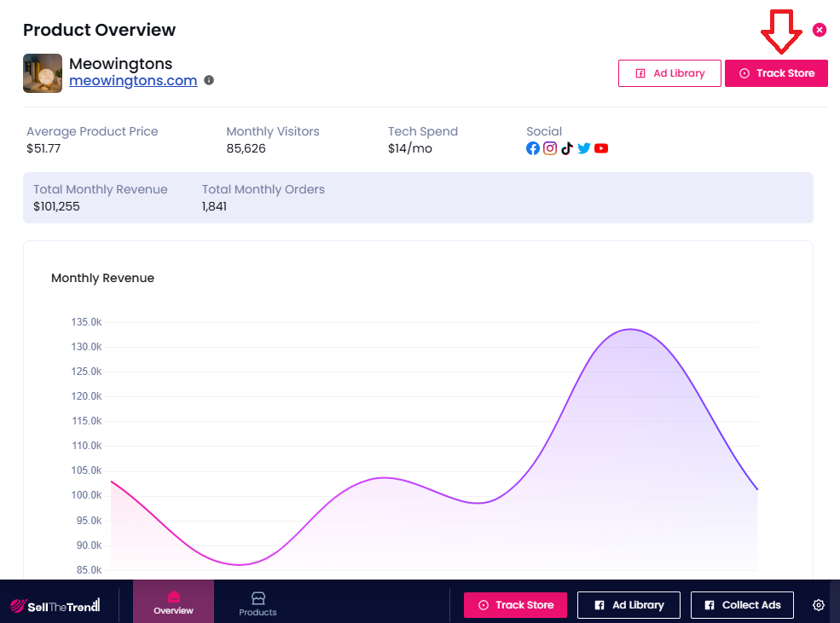Click the top Track Store button
This screenshot has height=623, width=840.
(x=776, y=73)
